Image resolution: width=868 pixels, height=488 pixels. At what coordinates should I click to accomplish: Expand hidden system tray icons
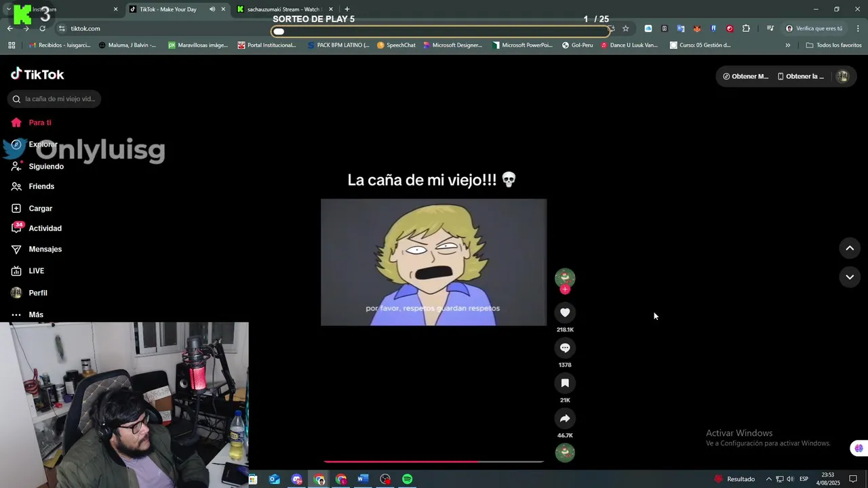pyautogui.click(x=768, y=479)
